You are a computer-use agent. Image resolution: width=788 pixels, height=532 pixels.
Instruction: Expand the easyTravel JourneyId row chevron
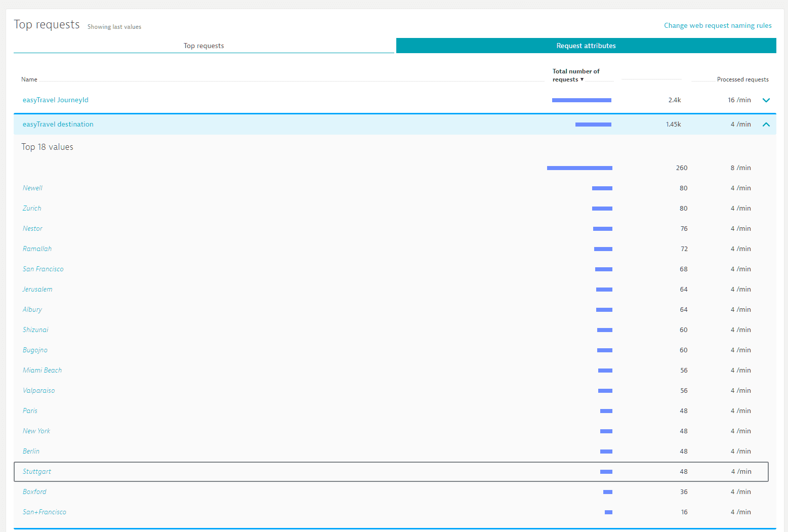pos(766,100)
